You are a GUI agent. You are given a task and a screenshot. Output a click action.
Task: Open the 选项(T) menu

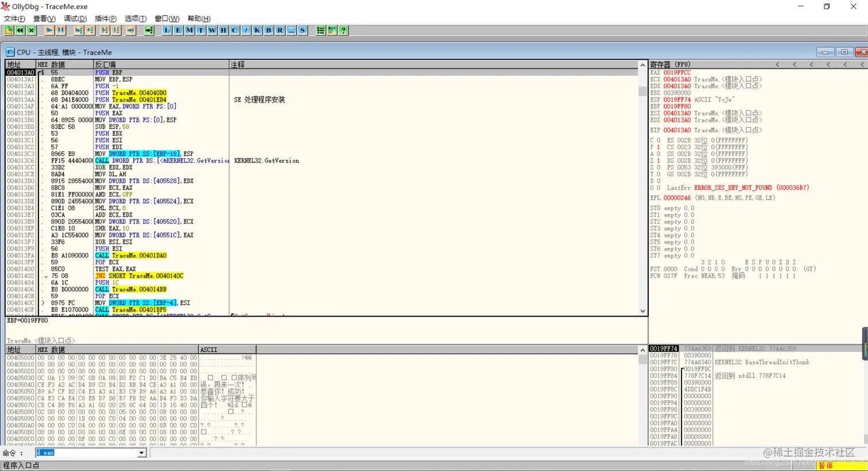click(x=135, y=18)
